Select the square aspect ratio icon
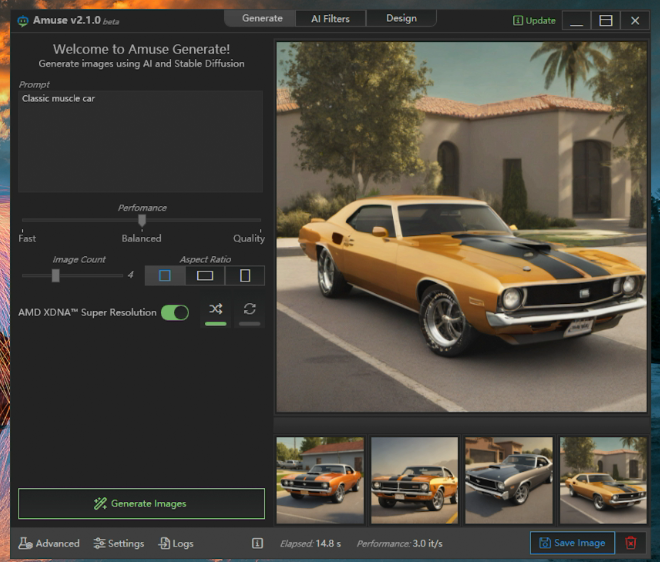 pos(165,276)
